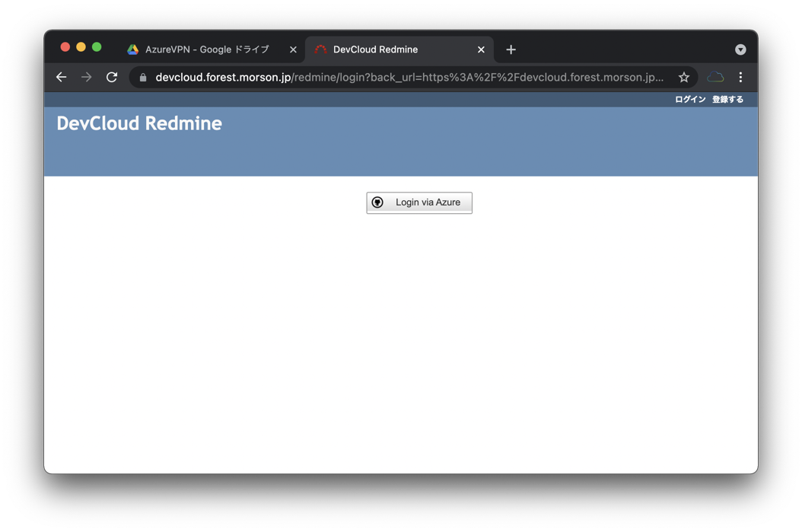
Task: Minimize the window using yellow button
Action: click(81, 47)
